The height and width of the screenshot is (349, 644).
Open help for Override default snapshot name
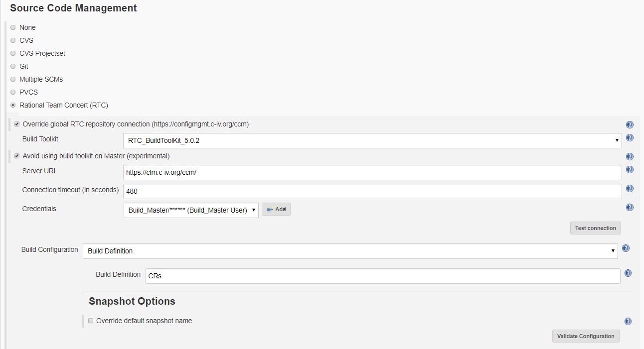[628, 322]
